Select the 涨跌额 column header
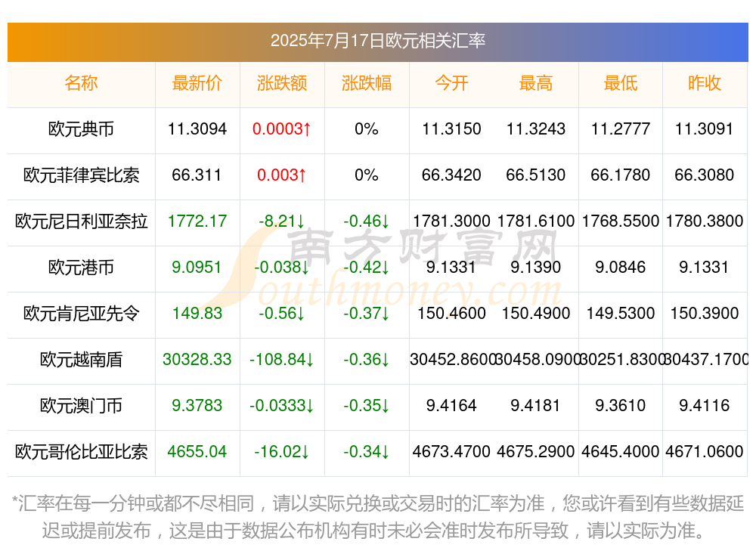This screenshot has height=554, width=756. click(281, 83)
